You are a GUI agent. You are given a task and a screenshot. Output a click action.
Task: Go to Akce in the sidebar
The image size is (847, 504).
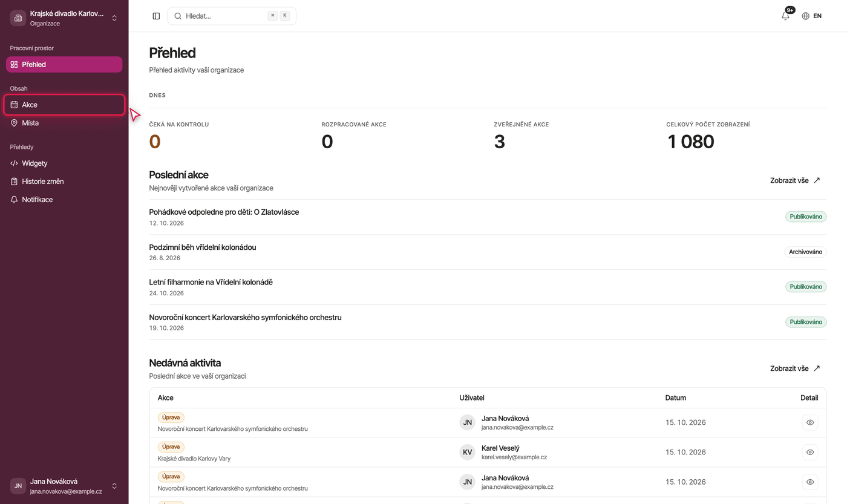point(64,105)
